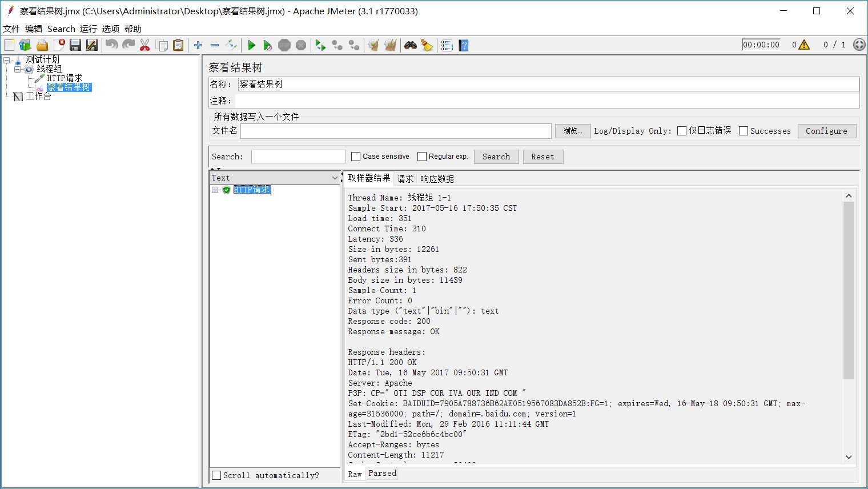This screenshot has width=868, height=489.
Task: Click the Remote start all icon
Action: [321, 45]
